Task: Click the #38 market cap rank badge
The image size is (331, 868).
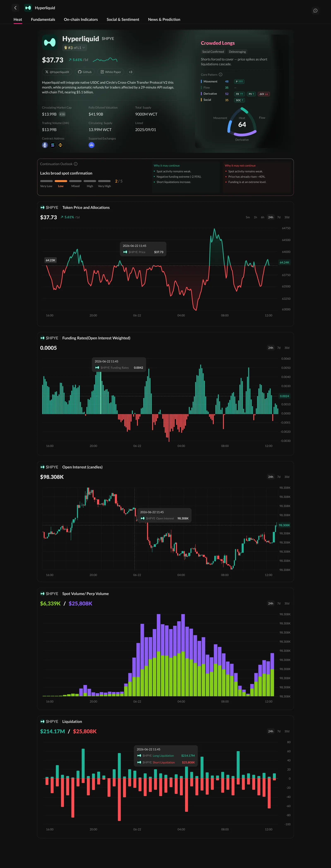Action: (62, 114)
